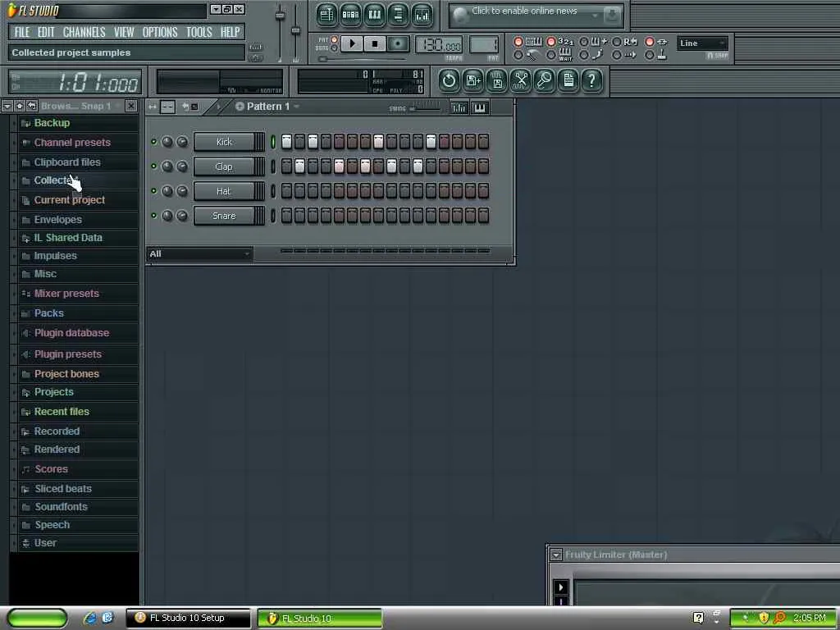Click the tempo display field
The height and width of the screenshot is (630, 840).
(x=439, y=45)
